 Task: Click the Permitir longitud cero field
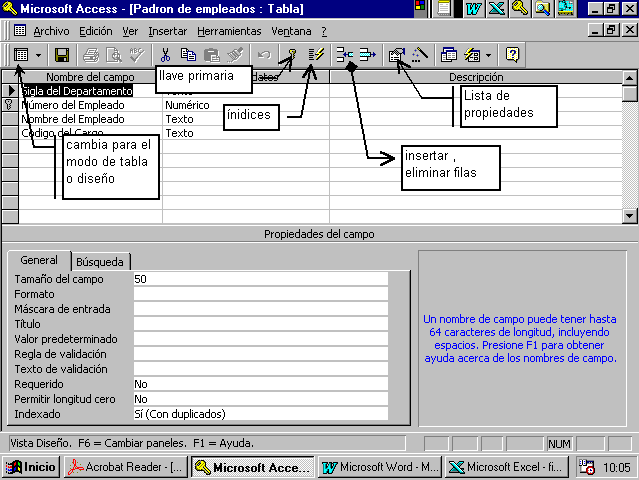coord(261,399)
